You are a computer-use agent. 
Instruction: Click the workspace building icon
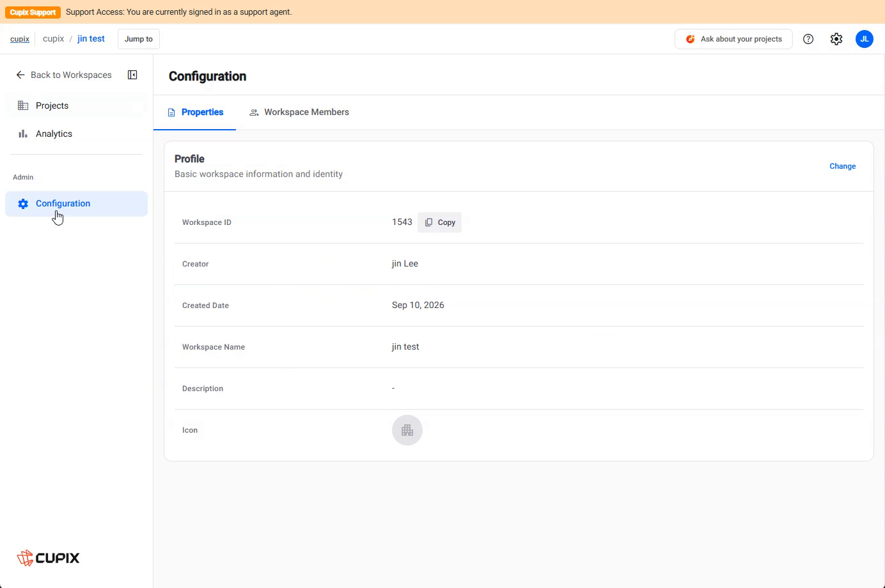pos(407,430)
